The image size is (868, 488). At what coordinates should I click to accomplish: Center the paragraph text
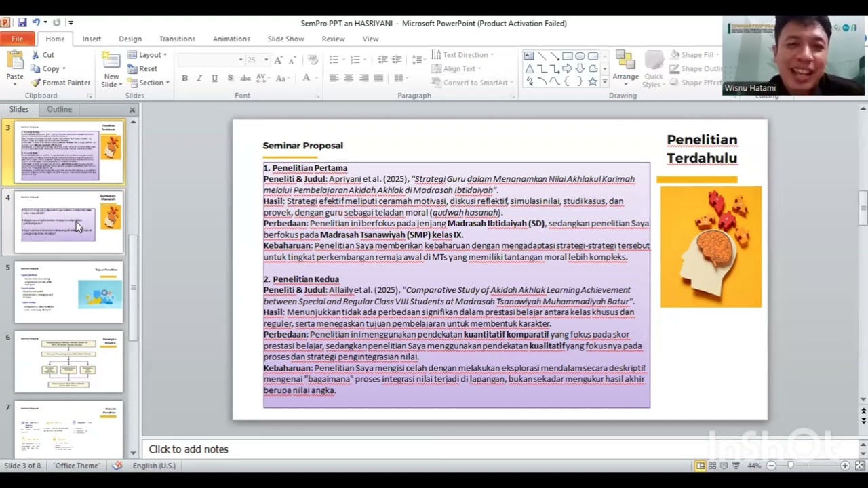(x=349, y=78)
